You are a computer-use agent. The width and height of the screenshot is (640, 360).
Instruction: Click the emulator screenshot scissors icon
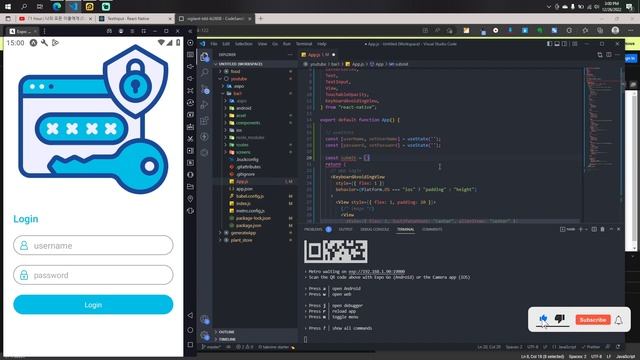tap(190, 139)
